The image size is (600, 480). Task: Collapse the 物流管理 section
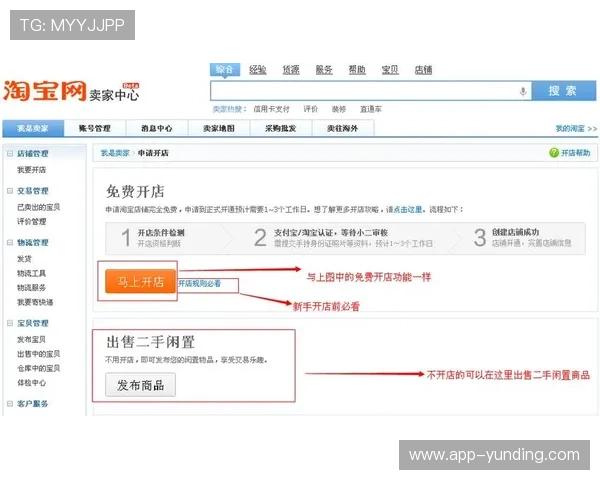(10, 242)
